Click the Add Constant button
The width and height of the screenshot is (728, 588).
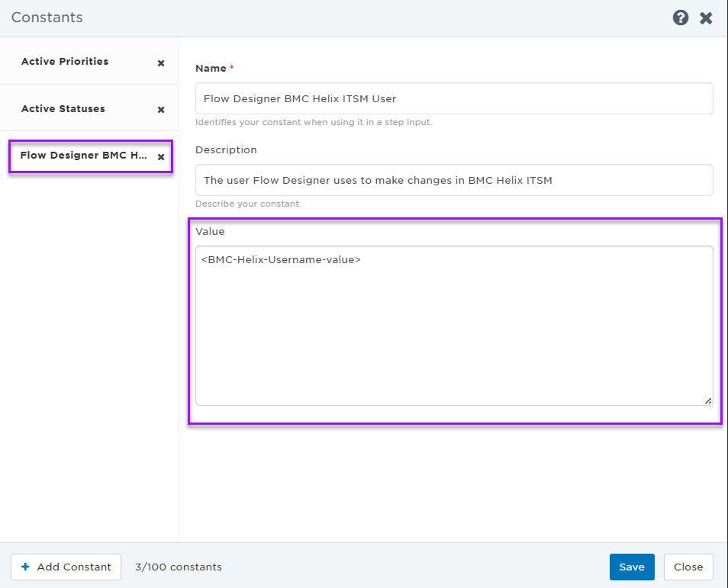click(66, 567)
